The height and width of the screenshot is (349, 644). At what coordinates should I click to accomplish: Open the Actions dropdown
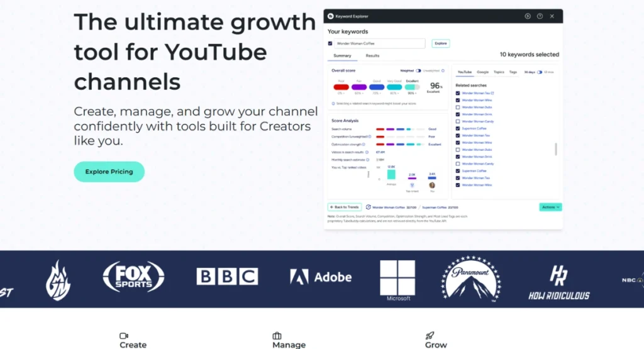(550, 208)
